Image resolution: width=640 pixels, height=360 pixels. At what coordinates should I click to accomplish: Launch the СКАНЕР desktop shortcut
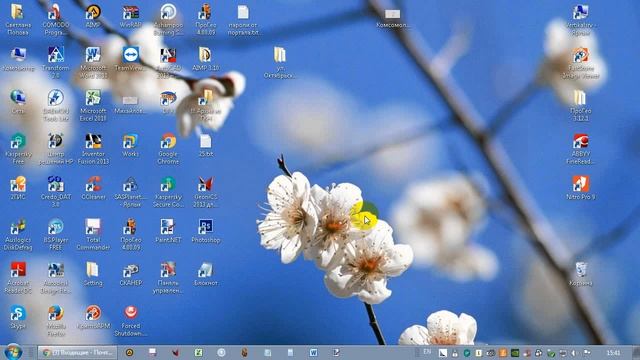(x=131, y=275)
